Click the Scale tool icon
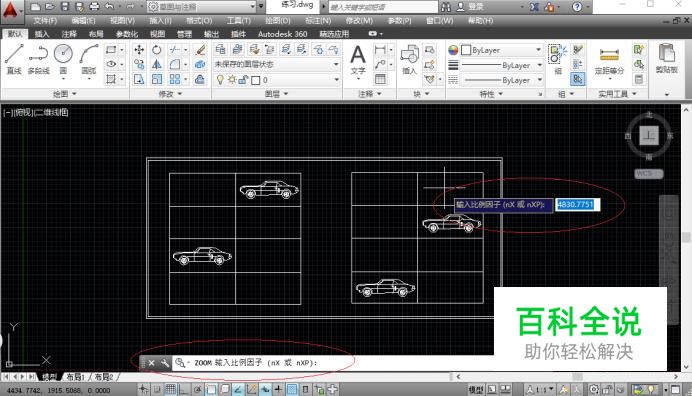 point(157,79)
